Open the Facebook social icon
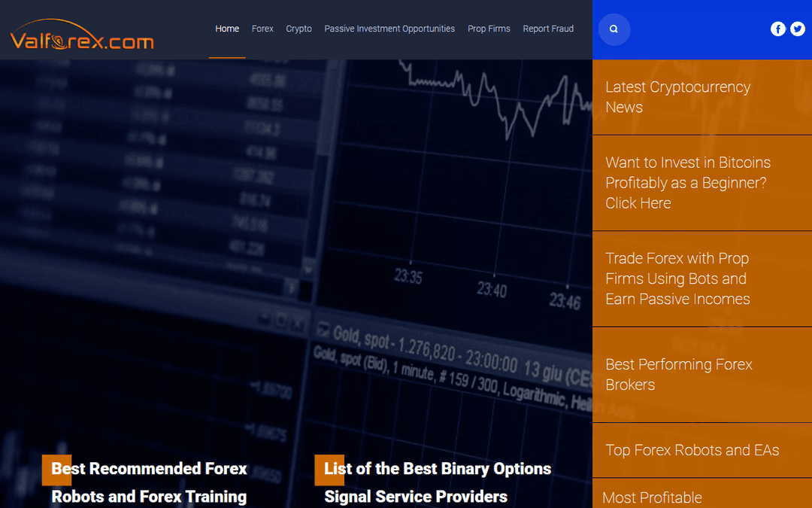The image size is (812, 508). click(778, 29)
